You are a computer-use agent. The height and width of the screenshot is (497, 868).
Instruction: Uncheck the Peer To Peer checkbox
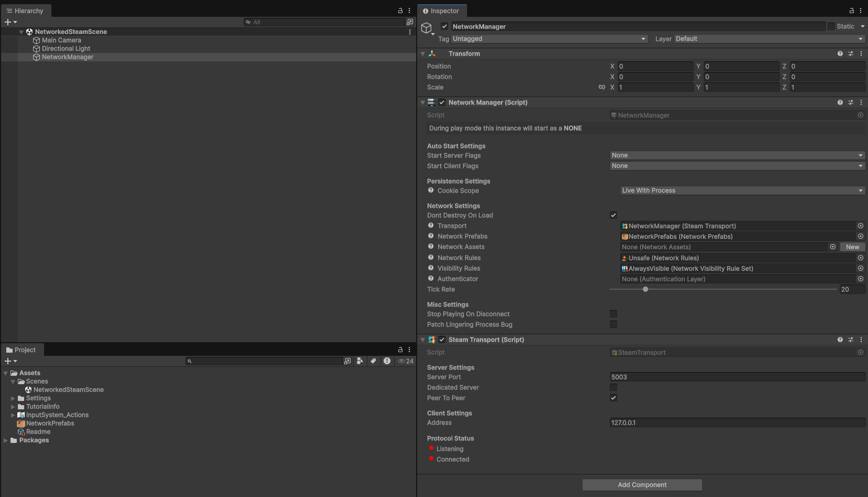pyautogui.click(x=613, y=398)
